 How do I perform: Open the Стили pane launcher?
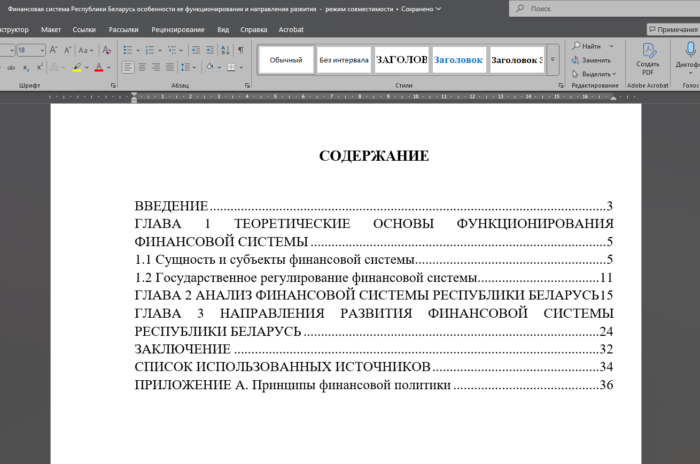(561, 85)
